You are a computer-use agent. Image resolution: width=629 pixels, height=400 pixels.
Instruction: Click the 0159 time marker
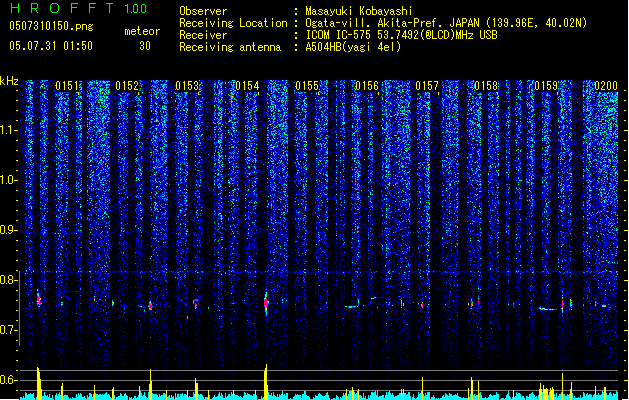tap(546, 86)
